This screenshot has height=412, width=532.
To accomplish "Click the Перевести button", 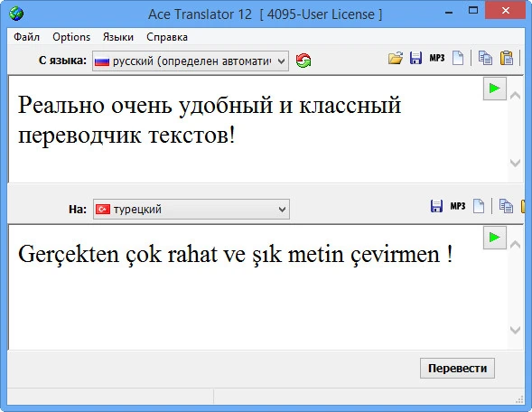I will 457,368.
